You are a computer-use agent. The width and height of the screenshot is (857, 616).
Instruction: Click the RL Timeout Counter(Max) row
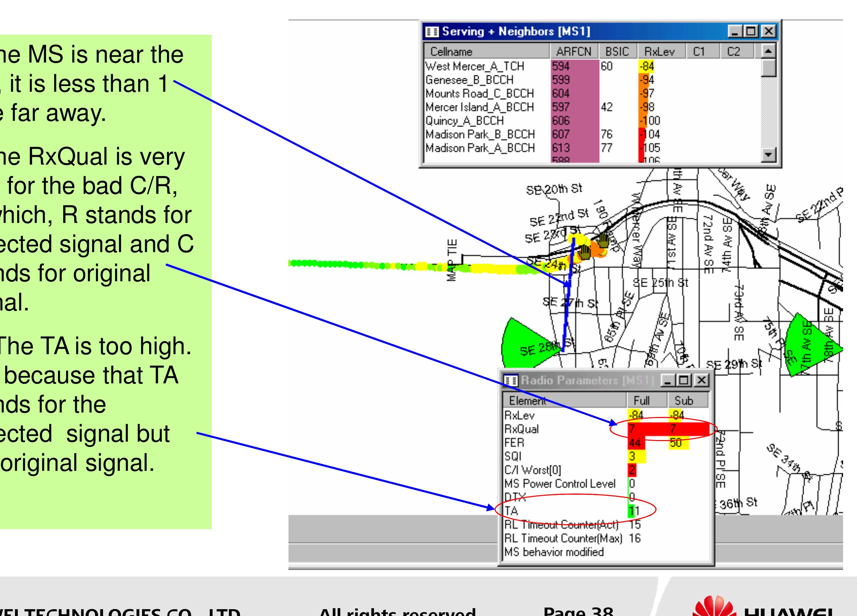tap(606, 538)
